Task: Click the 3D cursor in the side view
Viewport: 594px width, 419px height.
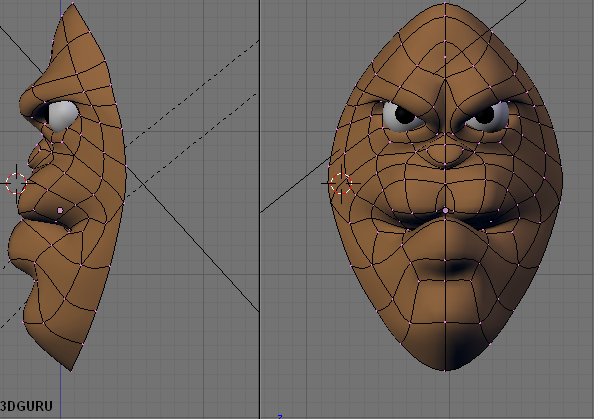Action: coord(16,183)
